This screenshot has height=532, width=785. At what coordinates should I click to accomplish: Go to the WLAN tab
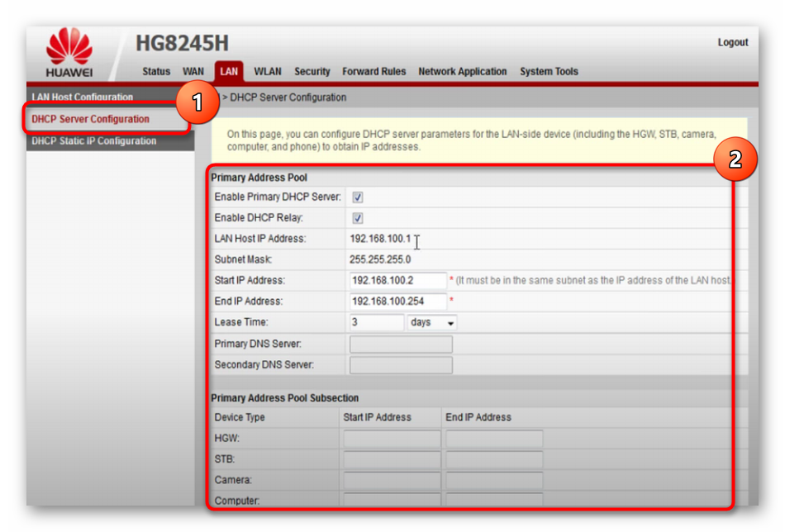pyautogui.click(x=268, y=72)
